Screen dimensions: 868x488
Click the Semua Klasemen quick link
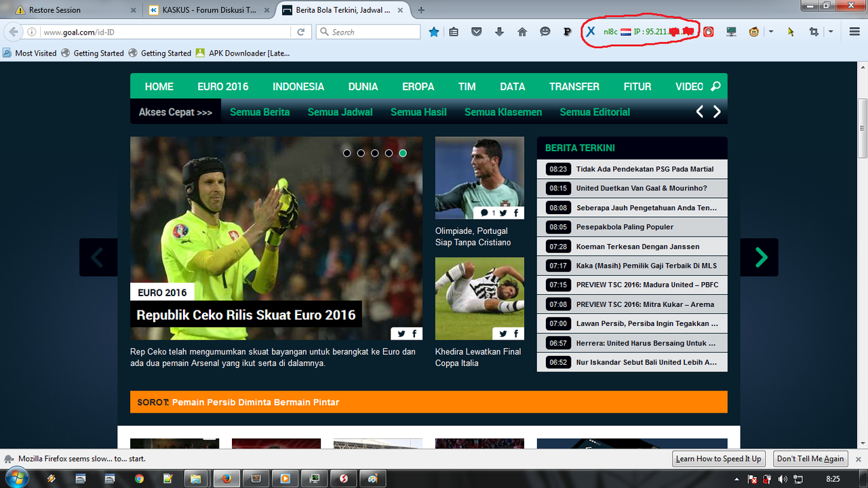(x=503, y=113)
